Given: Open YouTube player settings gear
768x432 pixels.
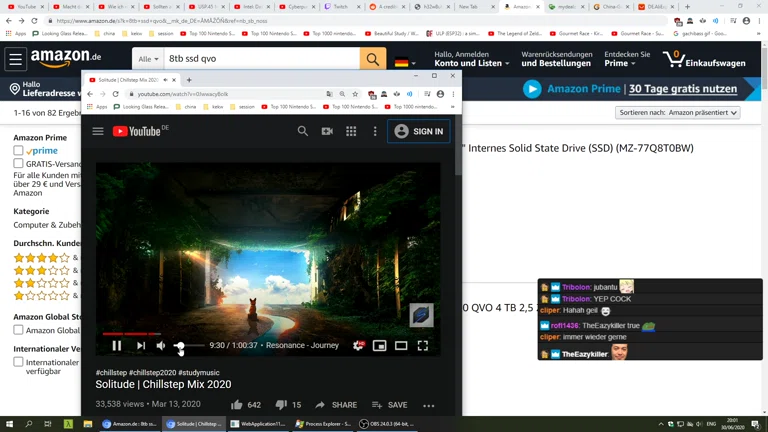Looking at the screenshot, I should 358,346.
